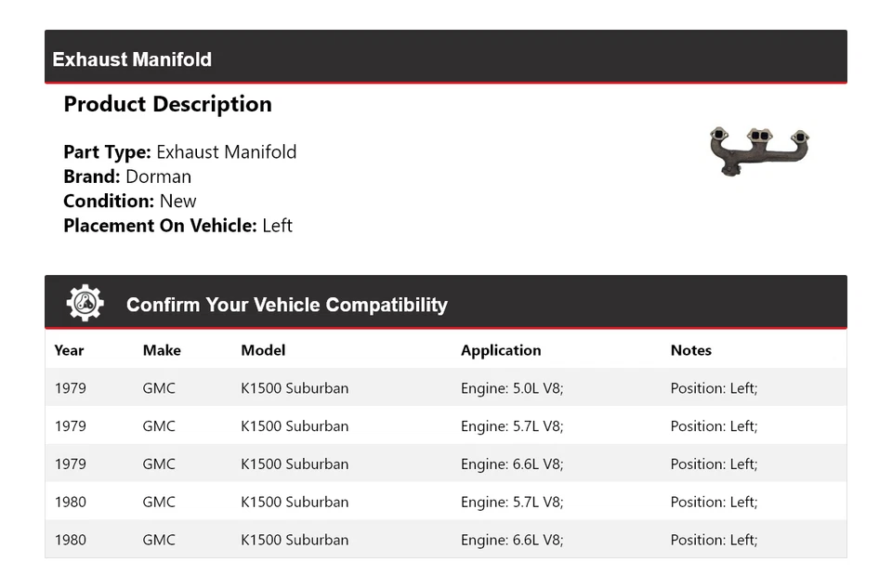The image size is (892, 588).
Task: Select the Year column header
Action: pyautogui.click(x=69, y=350)
